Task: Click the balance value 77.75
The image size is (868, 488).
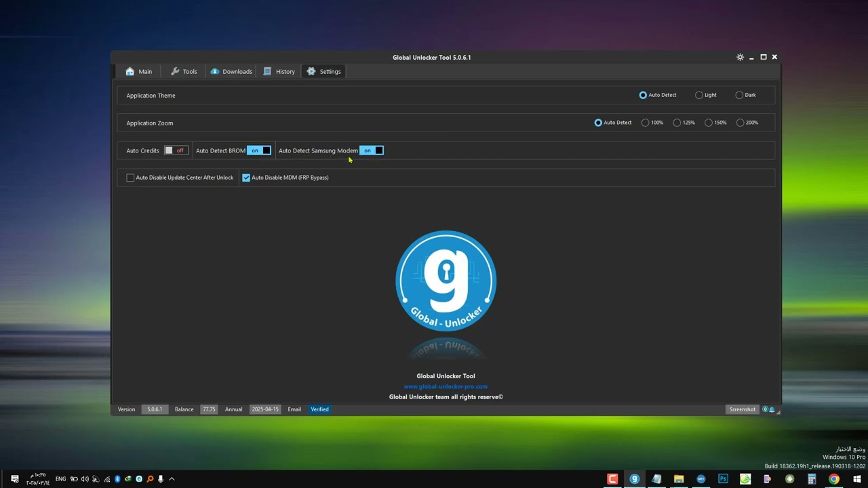Action: pos(209,409)
